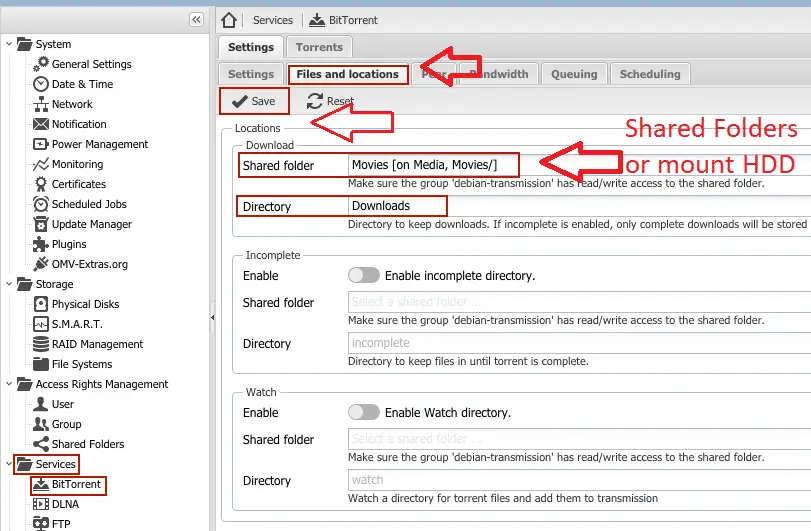Collapse the Access Rights Management section
Image resolution: width=811 pixels, height=531 pixels.
click(9, 384)
